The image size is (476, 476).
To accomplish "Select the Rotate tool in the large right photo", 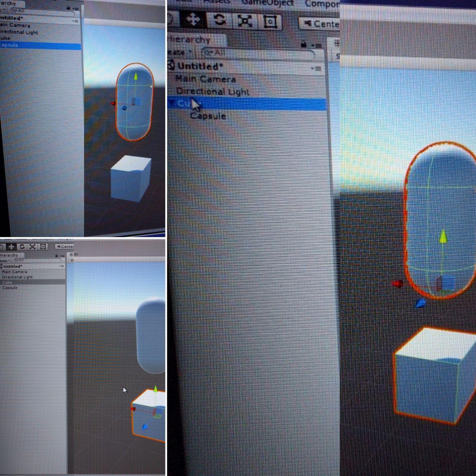I will [219, 19].
